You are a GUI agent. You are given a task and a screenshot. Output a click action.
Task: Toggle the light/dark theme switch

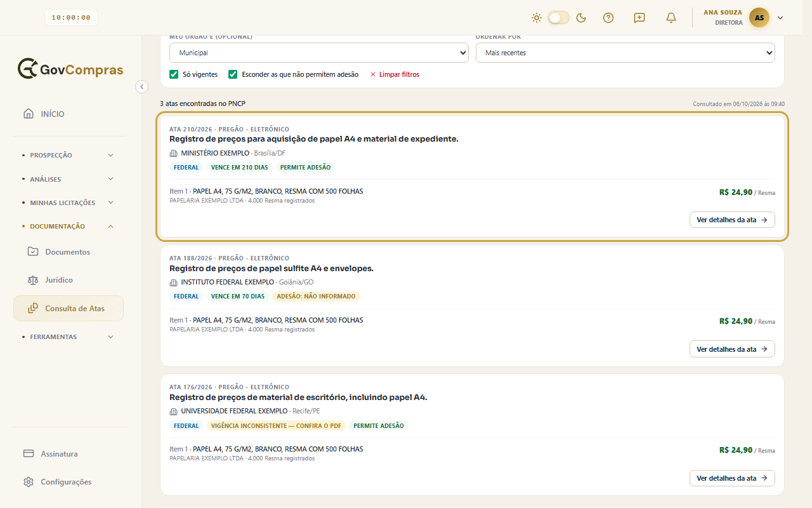[x=559, y=18]
